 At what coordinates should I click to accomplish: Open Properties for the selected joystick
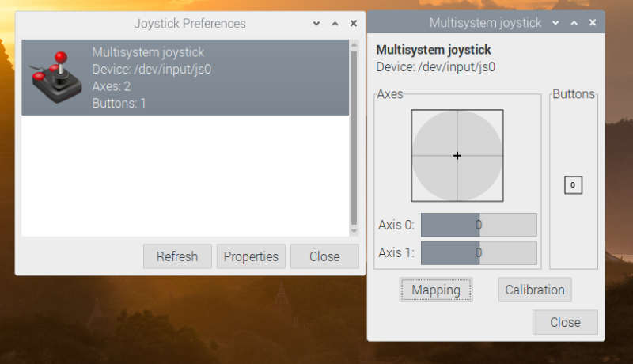point(251,256)
